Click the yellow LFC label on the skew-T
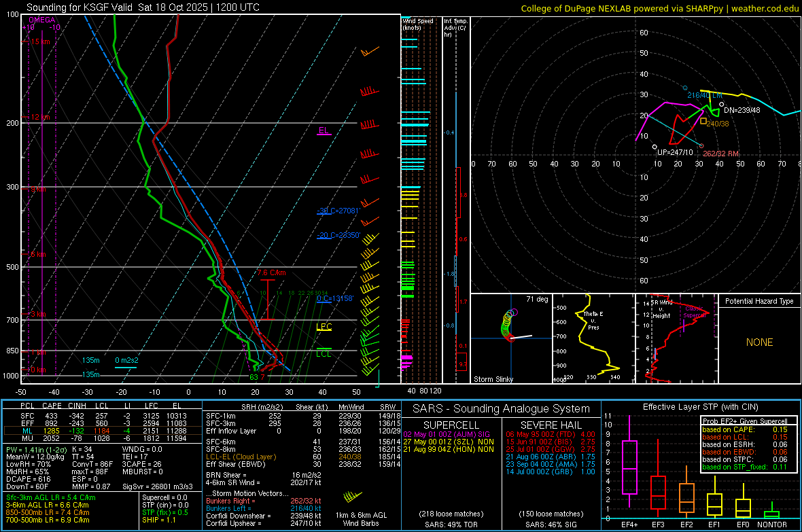Screen dimensions: 802x532 click(324, 327)
